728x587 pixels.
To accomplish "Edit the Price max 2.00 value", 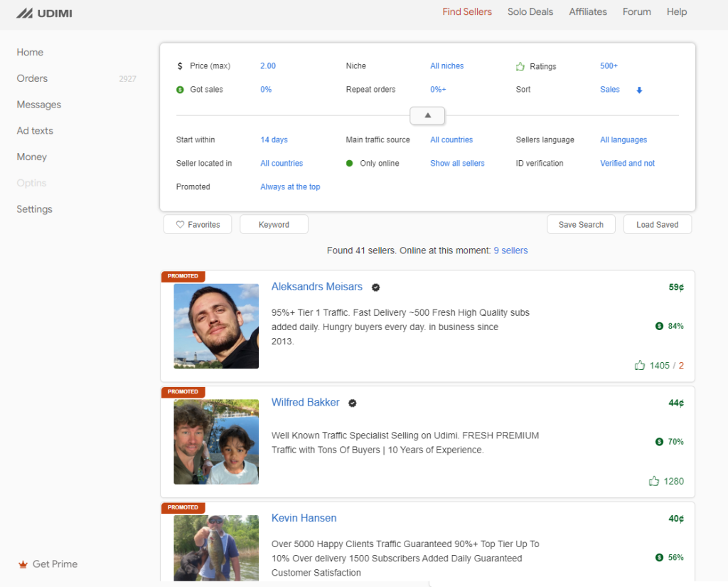I will (x=268, y=66).
